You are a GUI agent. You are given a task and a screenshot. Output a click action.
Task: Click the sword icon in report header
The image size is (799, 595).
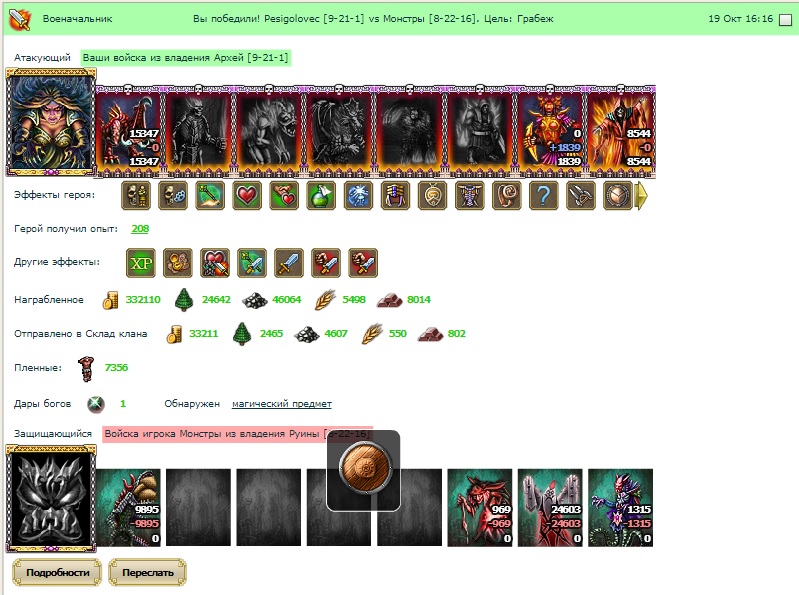pos(20,19)
